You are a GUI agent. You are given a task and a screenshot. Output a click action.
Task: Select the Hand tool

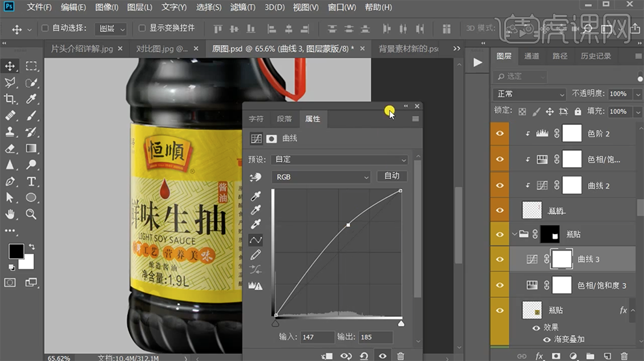tap(10, 214)
